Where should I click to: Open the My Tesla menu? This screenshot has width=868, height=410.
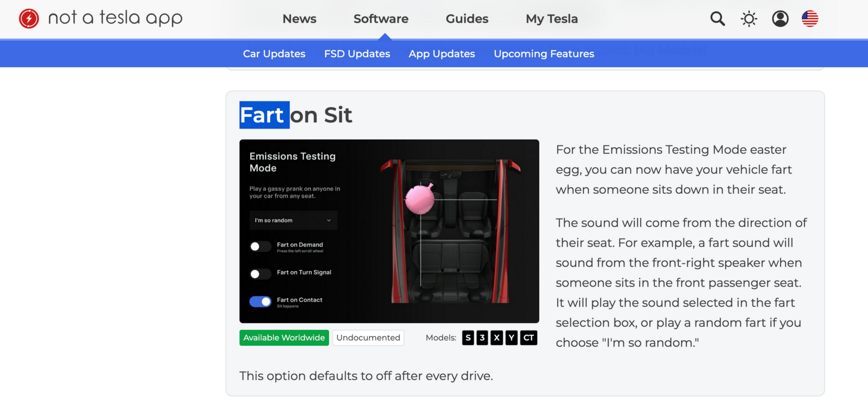tap(552, 19)
